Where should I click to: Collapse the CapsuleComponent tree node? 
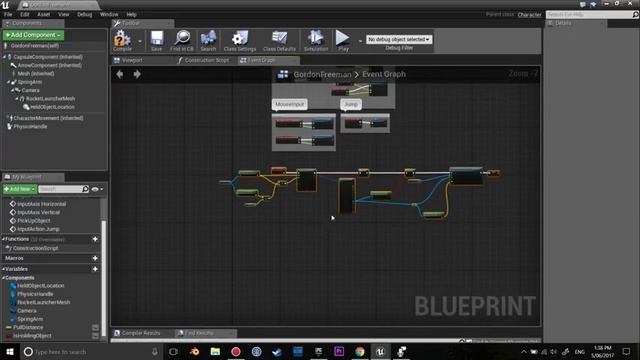point(4,57)
